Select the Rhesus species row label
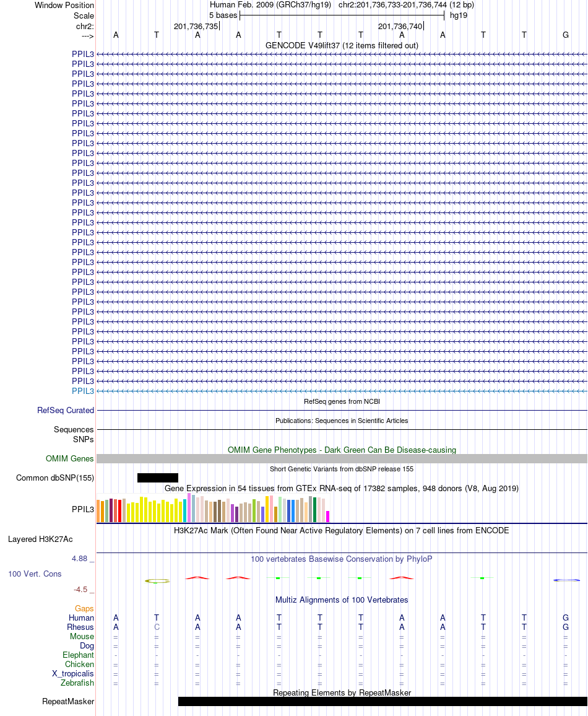Viewport: 588px width, 716px height. click(x=80, y=627)
